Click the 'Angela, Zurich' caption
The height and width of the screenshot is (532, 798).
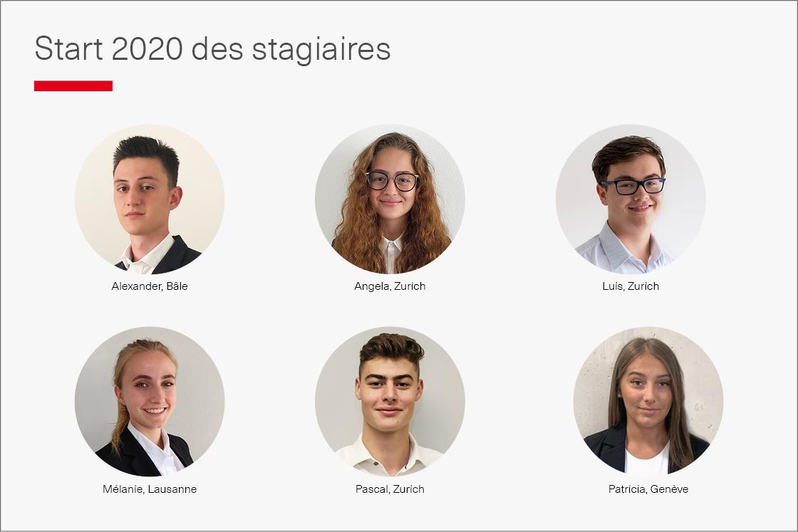point(390,286)
